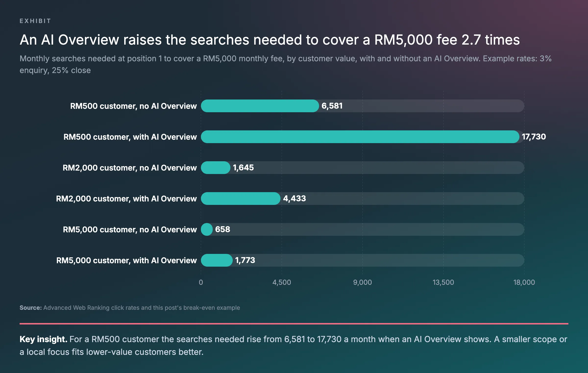Select the 'RM2,000 customer, with AI Overview' label
The width and height of the screenshot is (588, 373).
point(126,199)
